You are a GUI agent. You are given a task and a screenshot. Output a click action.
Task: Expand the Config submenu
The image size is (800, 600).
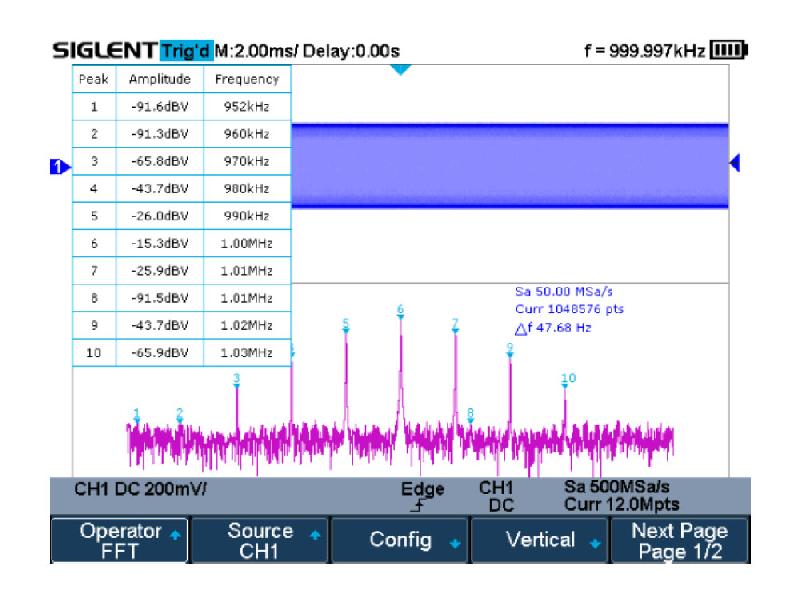point(400,541)
